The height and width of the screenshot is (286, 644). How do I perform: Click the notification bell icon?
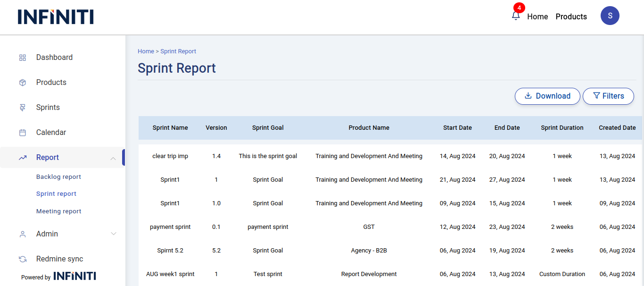click(x=516, y=16)
